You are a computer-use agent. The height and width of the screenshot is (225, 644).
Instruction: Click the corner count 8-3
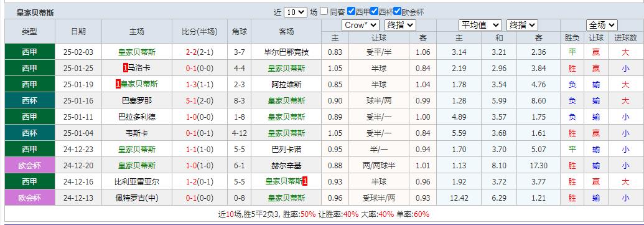pyautogui.click(x=240, y=101)
